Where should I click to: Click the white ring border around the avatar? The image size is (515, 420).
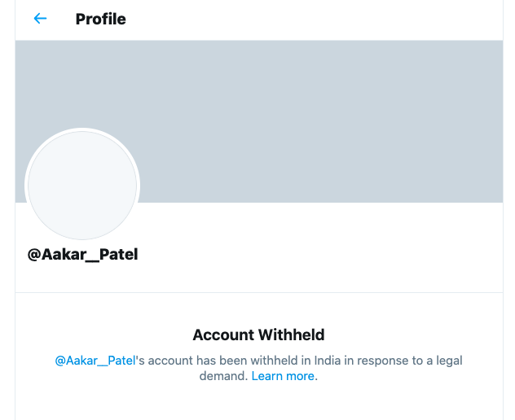[82, 130]
